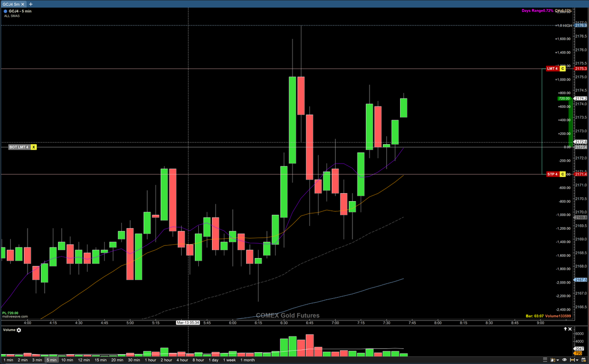Select the active 5 min bar size

pyautogui.click(x=52, y=360)
